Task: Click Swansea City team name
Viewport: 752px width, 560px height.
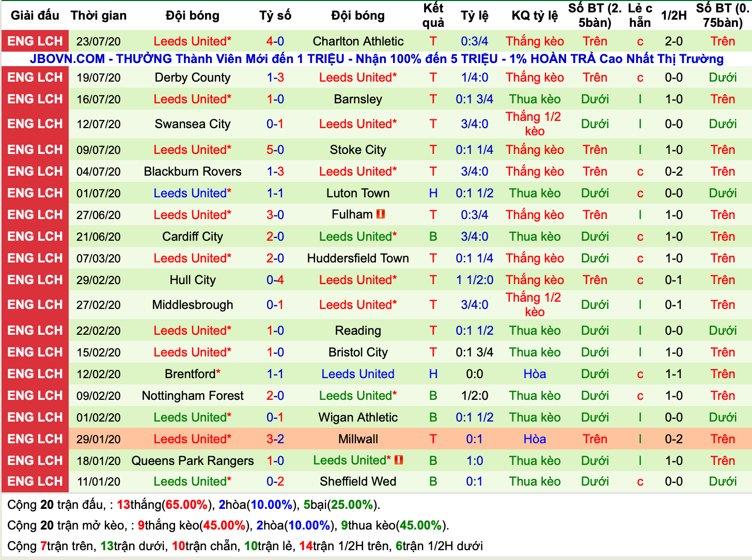Action: 193,124
